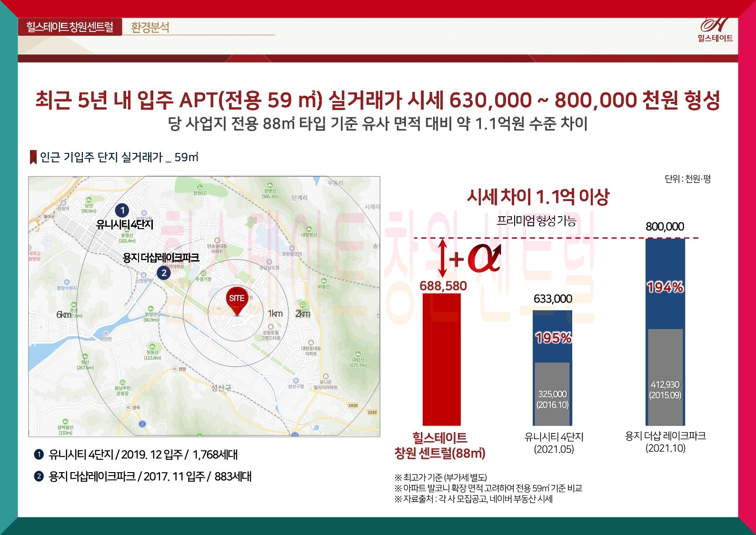
Task: Click the 최고가 기준 (부가세 별도) footnote
Action: (x=441, y=477)
